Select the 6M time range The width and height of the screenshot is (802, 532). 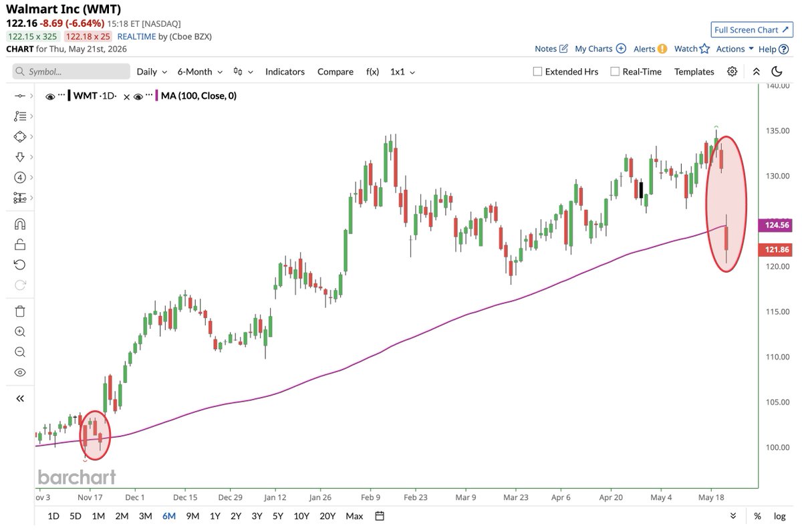(169, 516)
